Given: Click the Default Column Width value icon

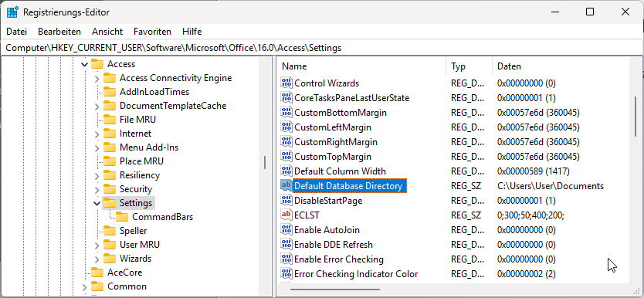Looking at the screenshot, I should click(286, 171).
